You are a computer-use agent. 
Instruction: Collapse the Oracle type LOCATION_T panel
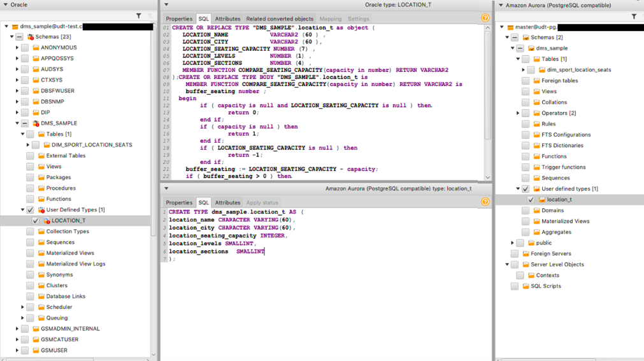[166, 5]
